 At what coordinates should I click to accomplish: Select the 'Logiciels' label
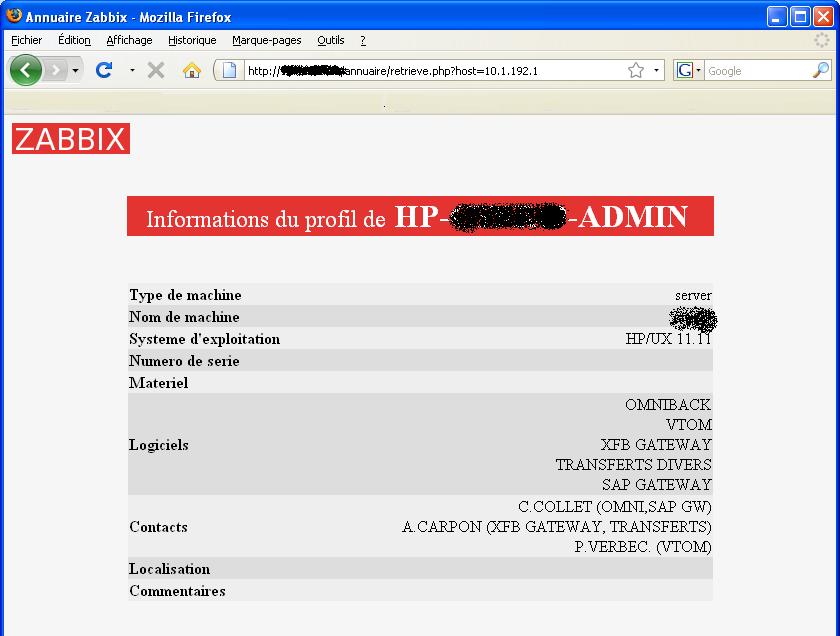159,445
